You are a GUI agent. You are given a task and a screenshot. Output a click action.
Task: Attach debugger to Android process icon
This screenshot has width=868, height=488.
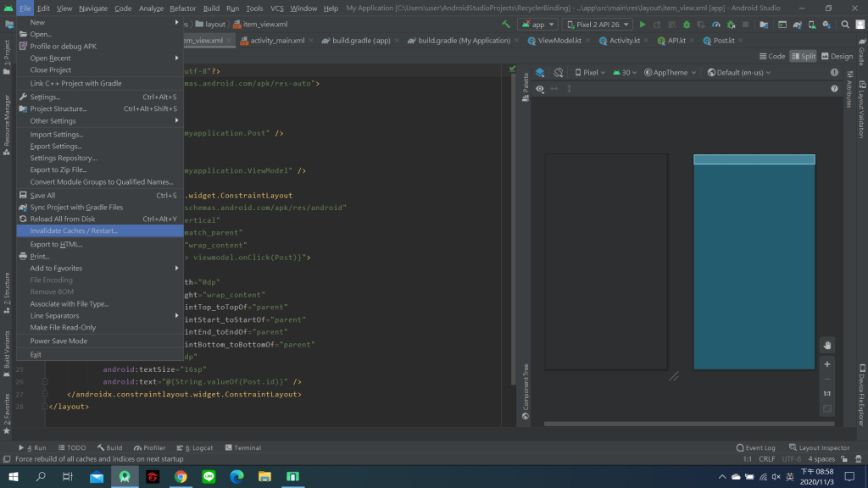[x=731, y=25]
